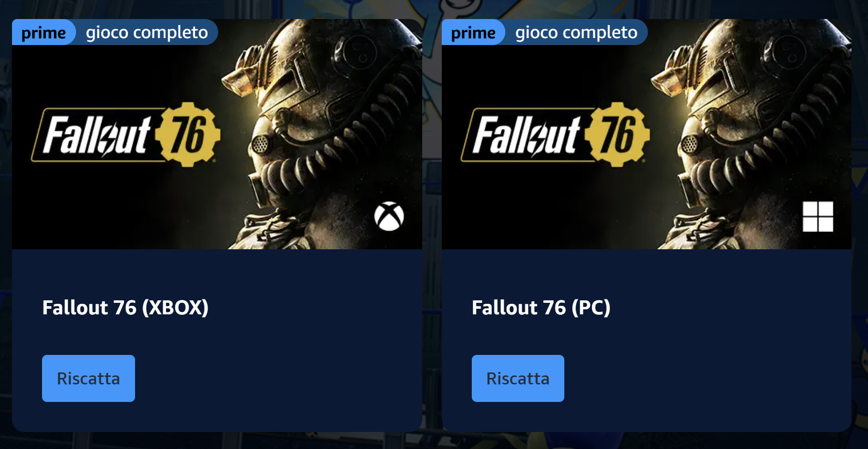Open the Fallout 76 (XBOX) title link
868x449 pixels.
(126, 308)
